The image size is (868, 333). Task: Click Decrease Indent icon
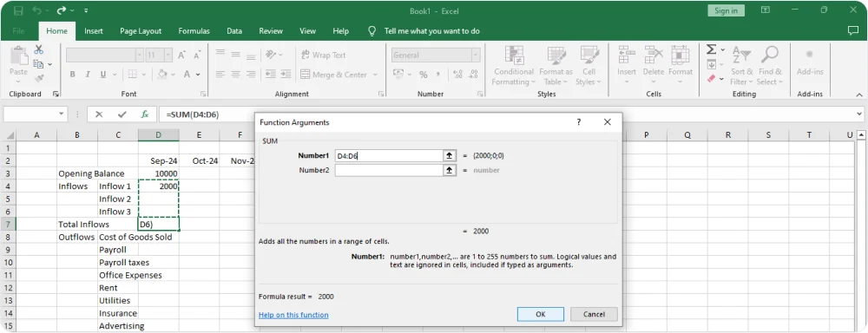[271, 74]
